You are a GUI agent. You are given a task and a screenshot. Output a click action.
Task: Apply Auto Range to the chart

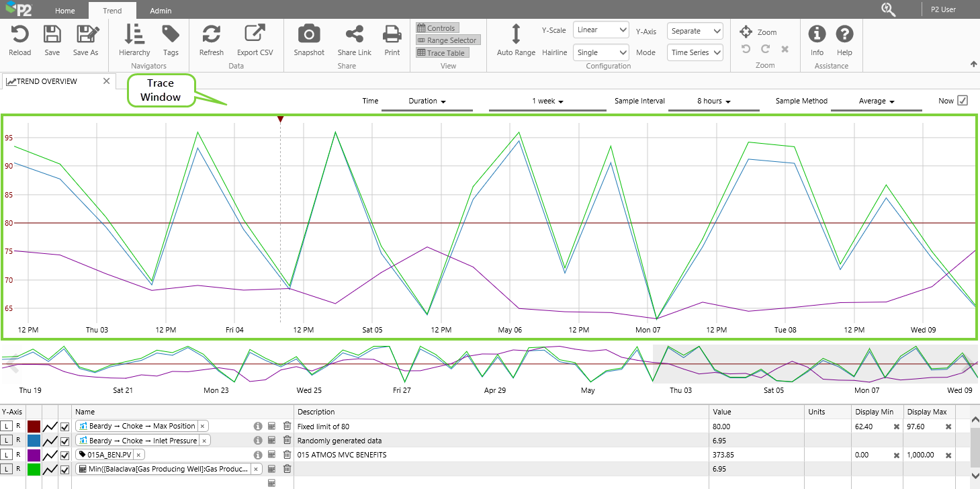516,34
